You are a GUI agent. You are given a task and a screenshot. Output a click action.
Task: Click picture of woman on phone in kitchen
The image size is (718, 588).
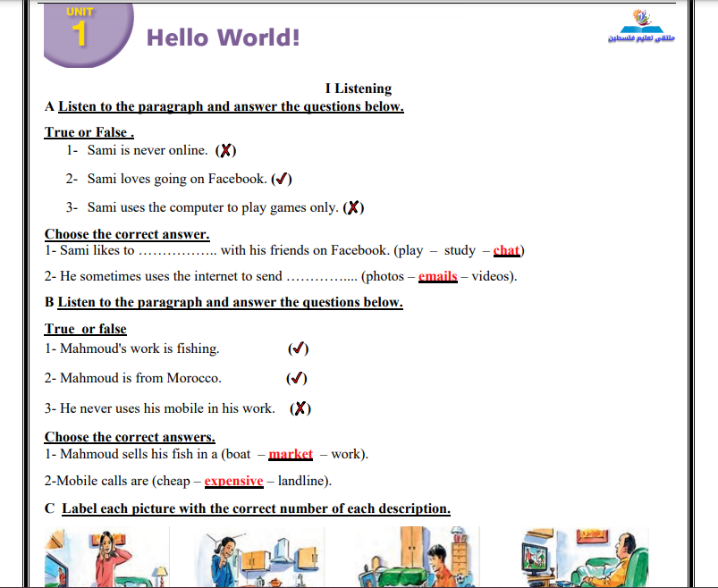[261, 557]
